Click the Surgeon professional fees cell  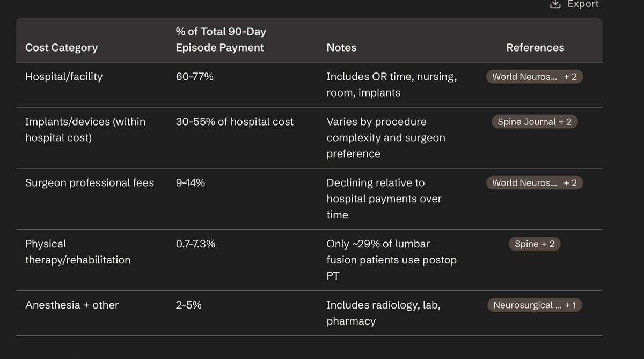click(90, 183)
